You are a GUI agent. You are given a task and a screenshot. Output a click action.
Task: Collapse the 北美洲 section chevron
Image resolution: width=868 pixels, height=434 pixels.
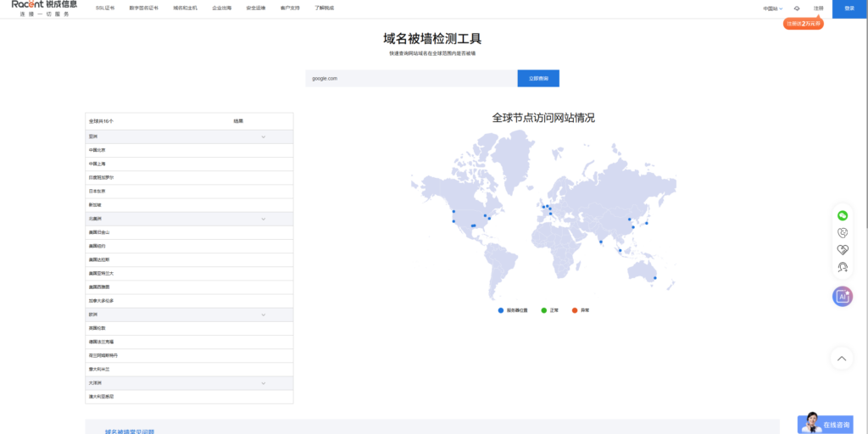point(264,219)
